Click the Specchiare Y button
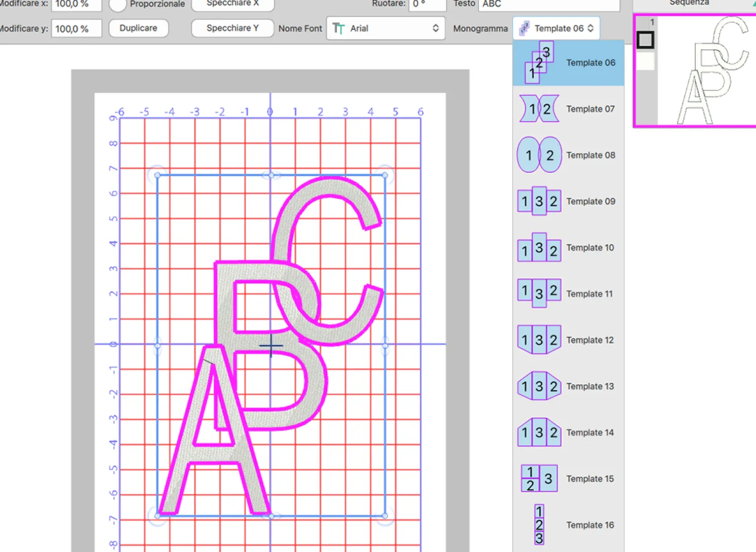The width and height of the screenshot is (756, 552). pos(232,28)
